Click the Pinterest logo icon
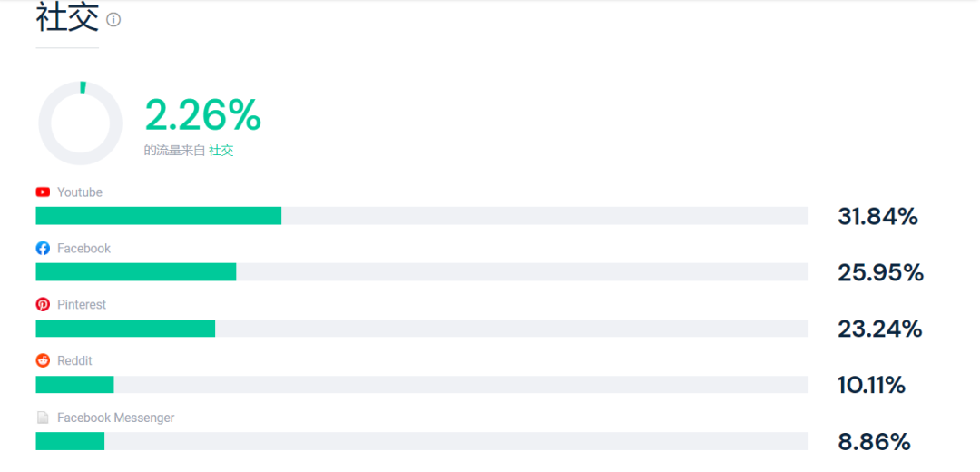The width and height of the screenshot is (980, 472). (43, 305)
